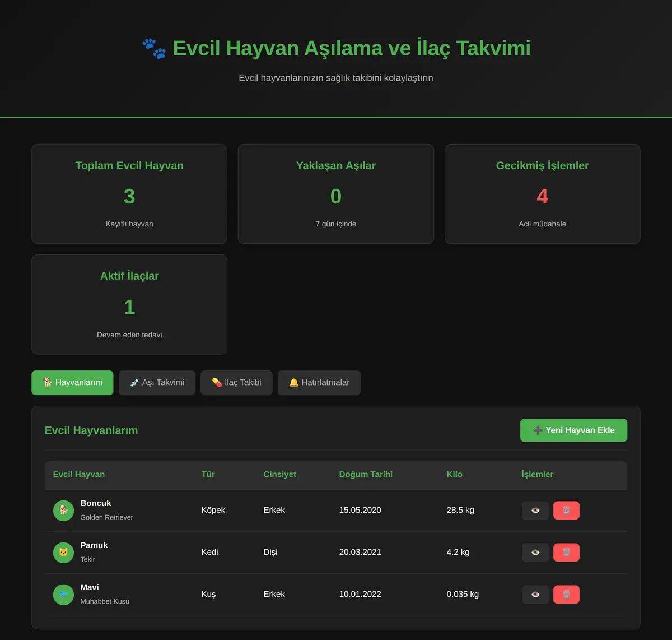Click the subtitle about sağlık takibini kolaylaştırın

click(x=336, y=78)
